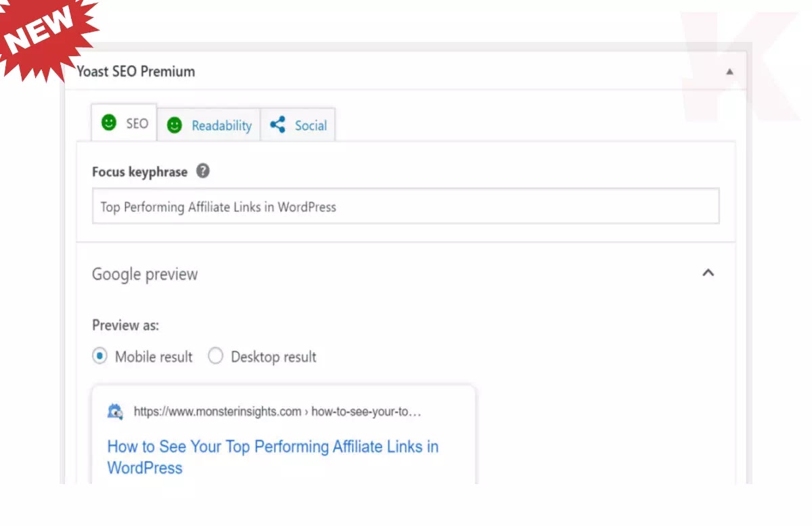Click the Readability green smiley icon
The width and height of the screenshot is (812, 526).
pos(175,125)
